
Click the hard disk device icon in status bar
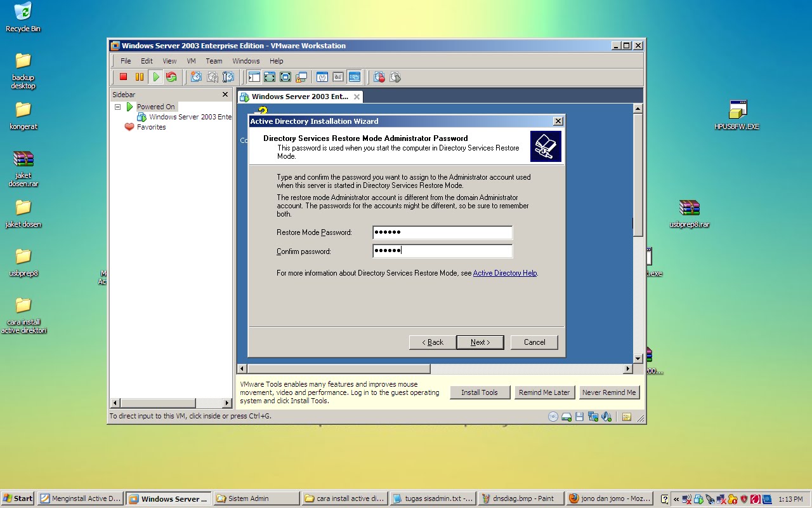pyautogui.click(x=566, y=417)
